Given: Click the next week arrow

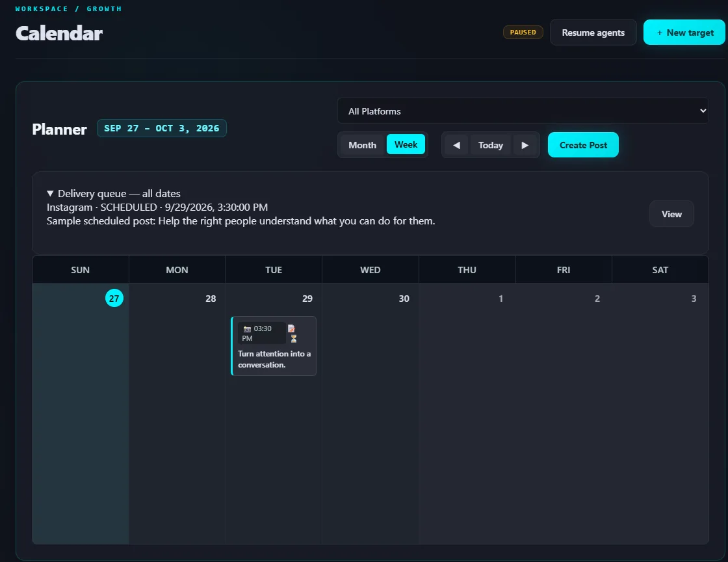Looking at the screenshot, I should pos(525,145).
